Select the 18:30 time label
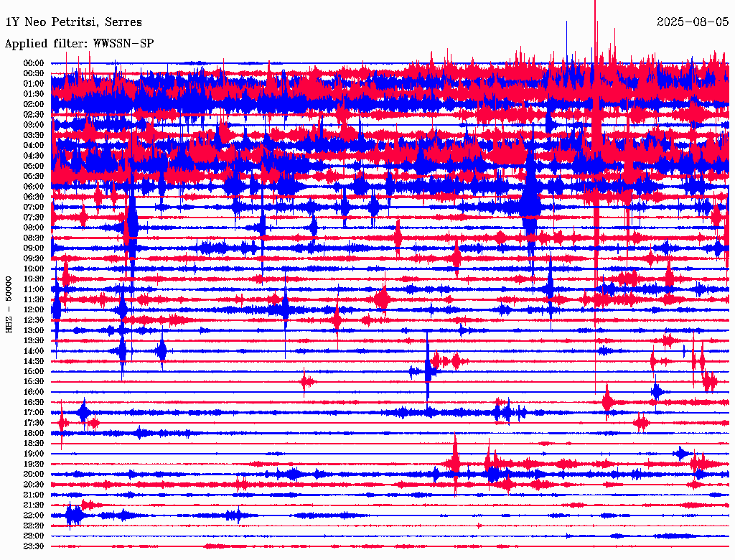The height and width of the screenshot is (560, 735). pyautogui.click(x=34, y=443)
